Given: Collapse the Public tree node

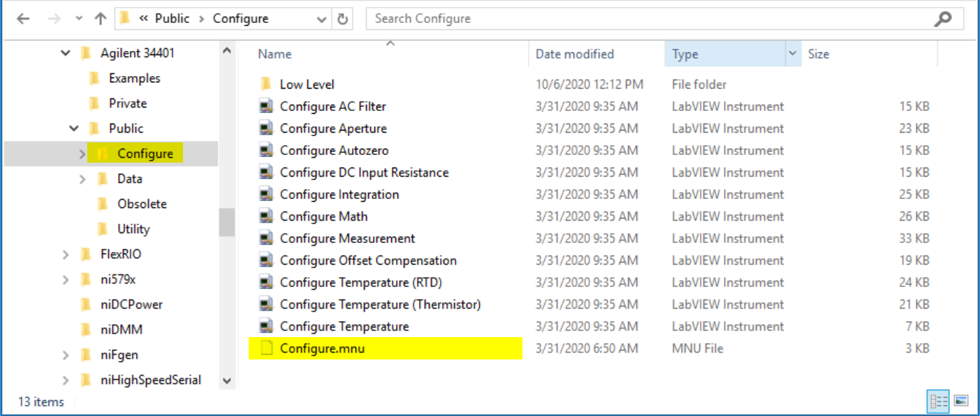Looking at the screenshot, I should click(74, 128).
